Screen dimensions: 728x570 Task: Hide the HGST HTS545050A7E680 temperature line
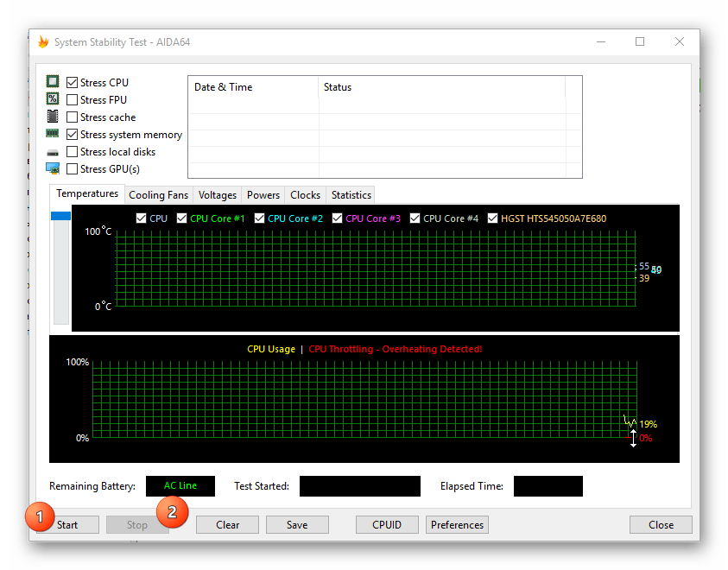coord(493,218)
